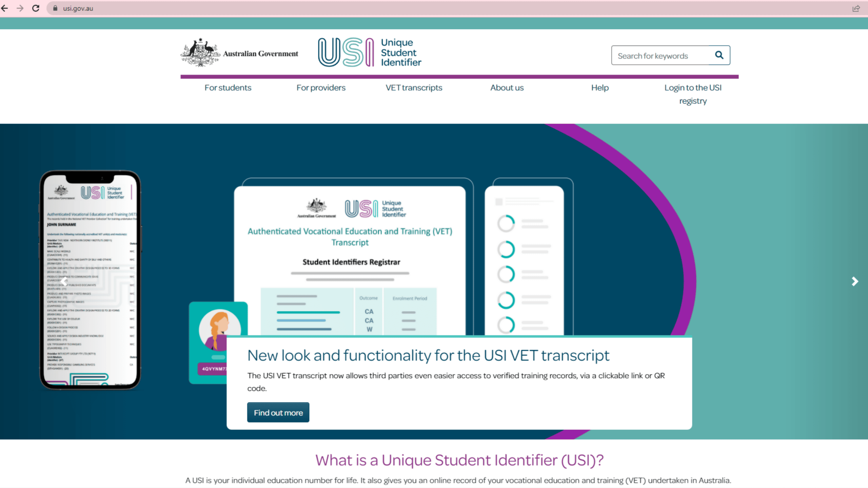This screenshot has width=868, height=488.
Task: Click the USI Unique Student Identifier logo
Action: [370, 52]
